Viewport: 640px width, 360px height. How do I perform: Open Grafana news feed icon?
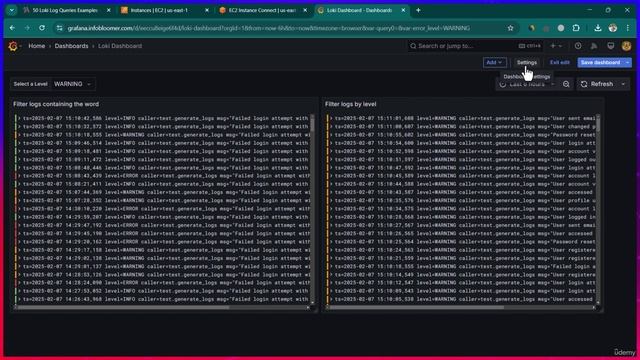click(x=594, y=46)
